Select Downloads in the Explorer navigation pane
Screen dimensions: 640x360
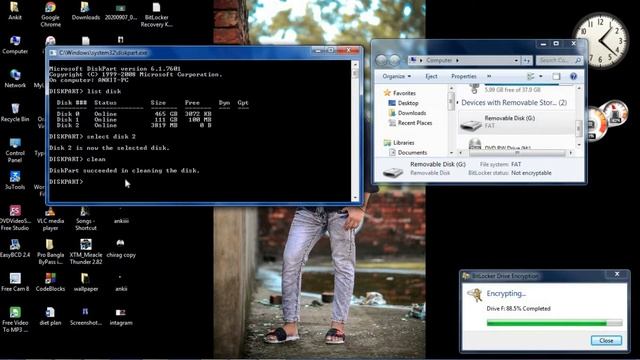pyautogui.click(x=407, y=113)
